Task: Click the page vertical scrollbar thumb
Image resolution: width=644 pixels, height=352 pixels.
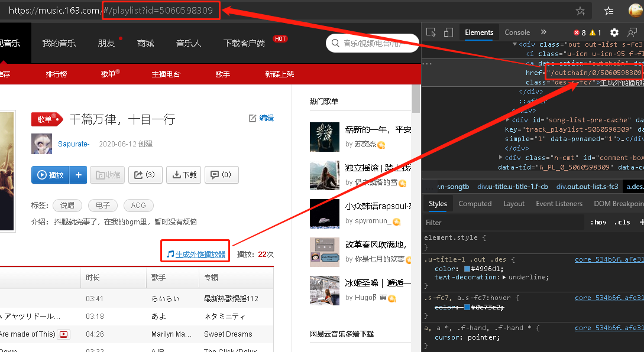Action: (x=416, y=99)
